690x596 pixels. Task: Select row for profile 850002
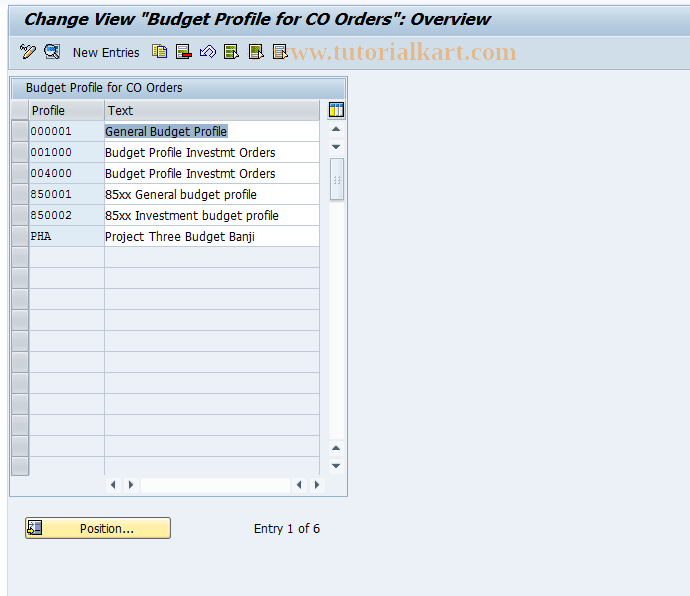(x=20, y=215)
